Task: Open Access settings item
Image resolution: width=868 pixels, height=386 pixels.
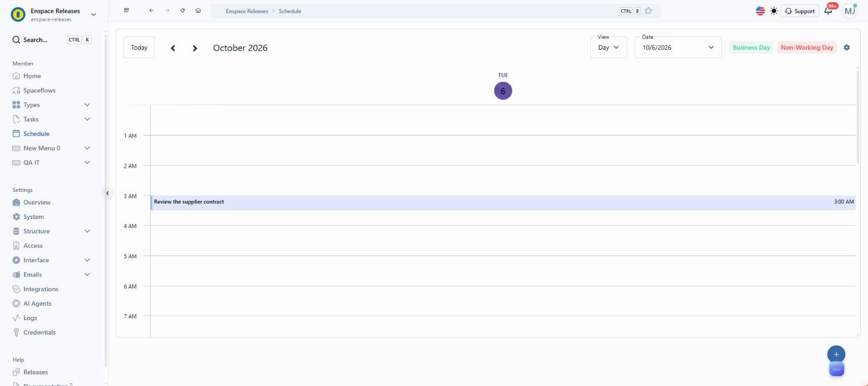Action: 33,246
